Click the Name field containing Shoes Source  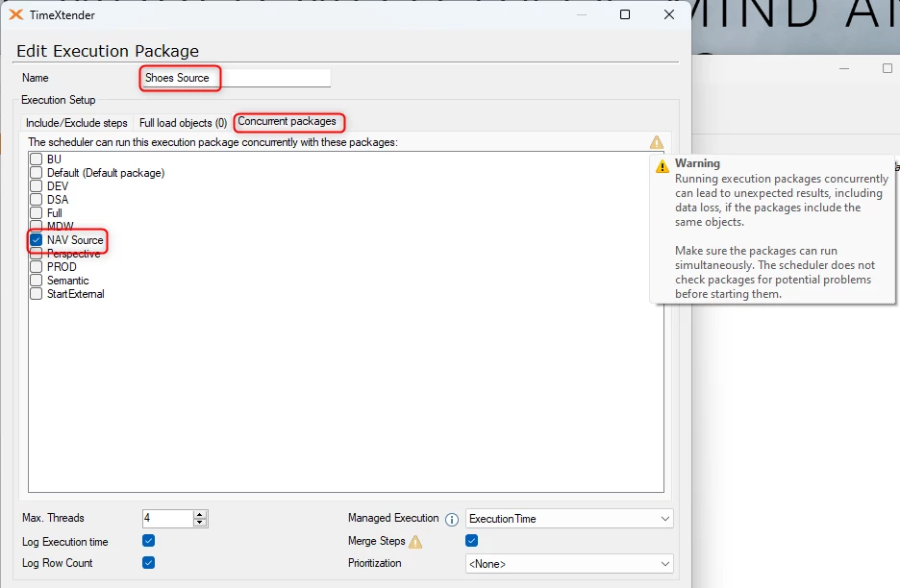pyautogui.click(x=237, y=78)
